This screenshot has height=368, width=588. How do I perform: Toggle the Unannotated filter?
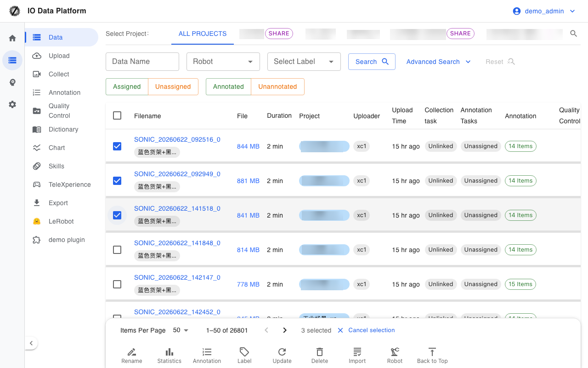[277, 86]
